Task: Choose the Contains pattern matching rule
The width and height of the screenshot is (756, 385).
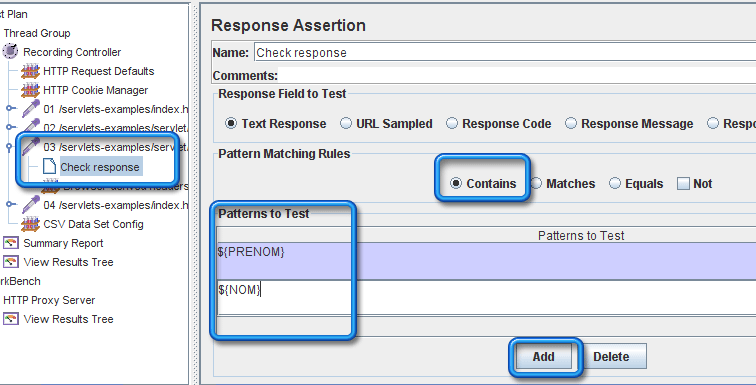Action: (455, 183)
